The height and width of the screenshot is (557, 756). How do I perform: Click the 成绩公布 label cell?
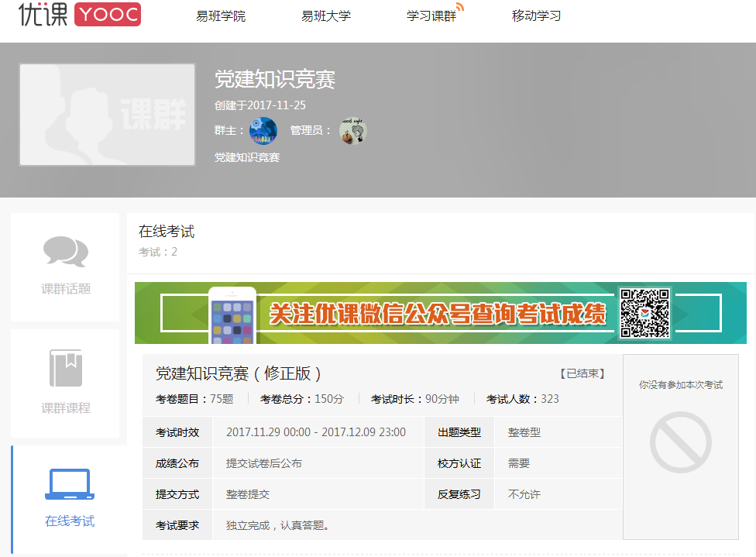[x=177, y=463]
